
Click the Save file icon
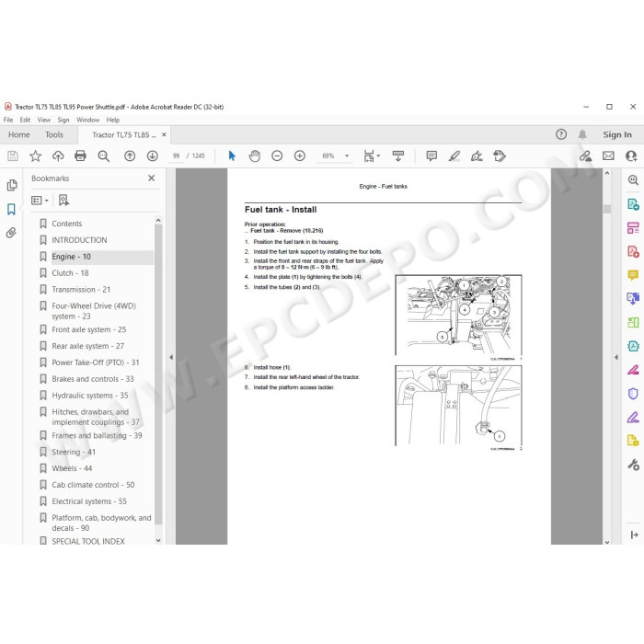[x=13, y=156]
